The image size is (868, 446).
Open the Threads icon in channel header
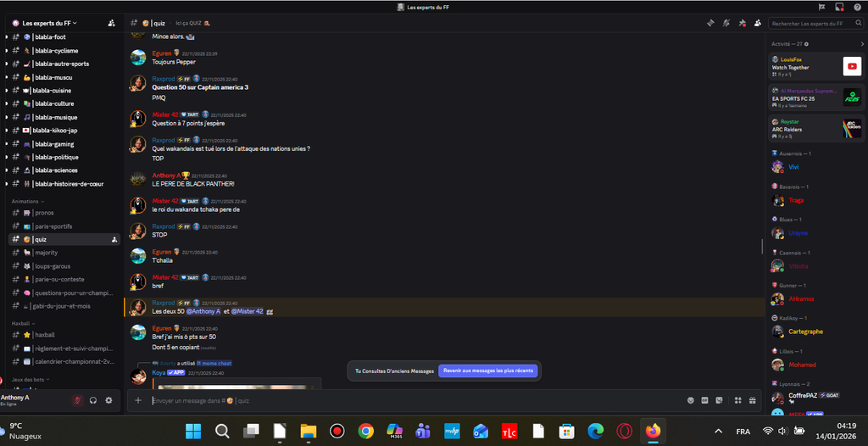[x=711, y=23]
